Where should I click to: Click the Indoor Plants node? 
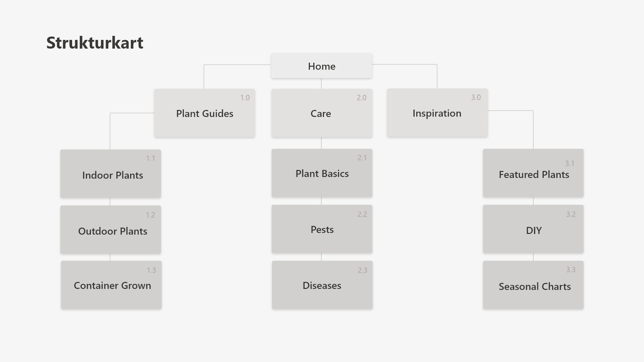tap(111, 174)
